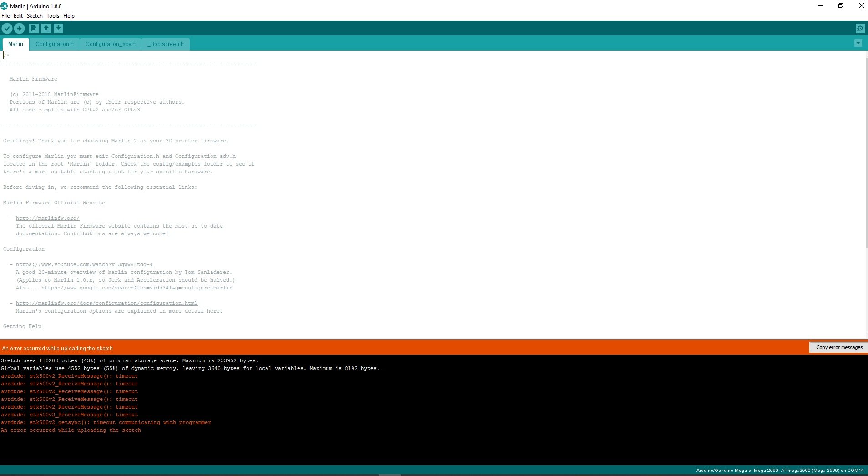The image size is (868, 476).
Task: Click the editor vertical scrollbar
Action: (866, 152)
